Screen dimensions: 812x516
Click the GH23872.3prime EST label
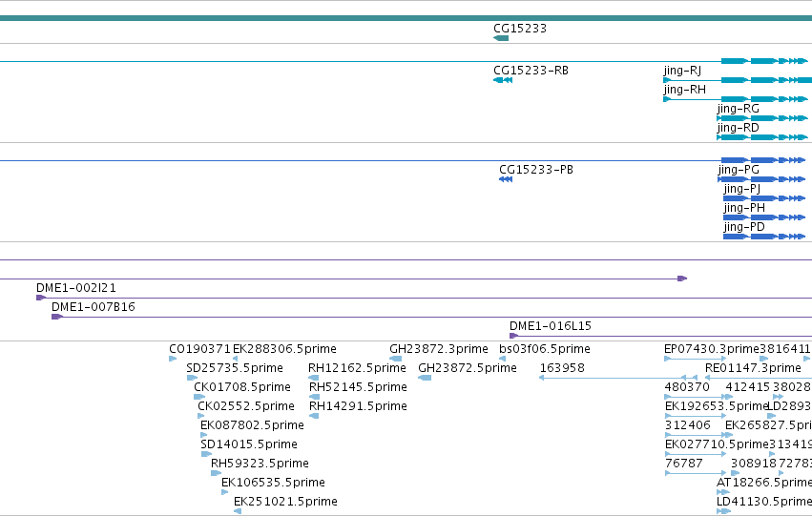pos(439,349)
